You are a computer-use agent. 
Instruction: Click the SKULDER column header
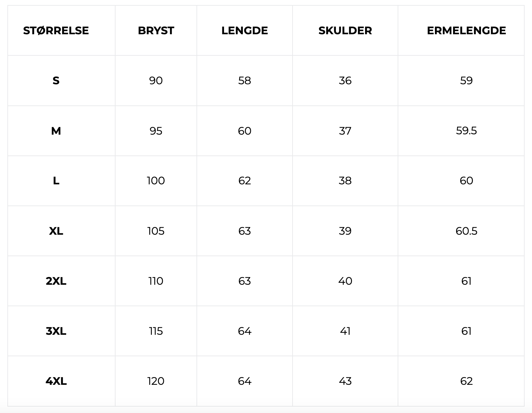[x=345, y=31]
